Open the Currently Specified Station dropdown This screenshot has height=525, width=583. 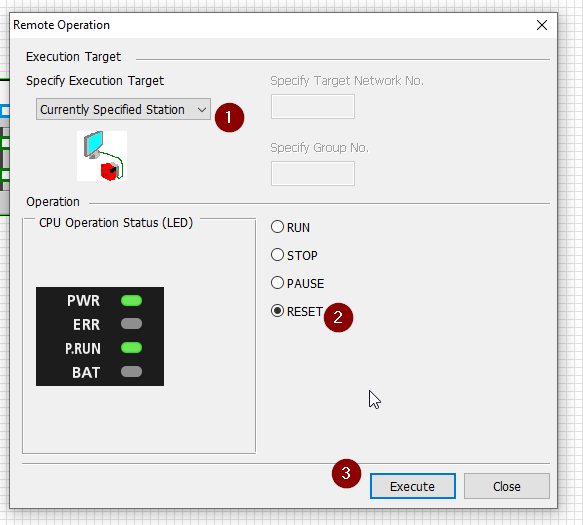(x=123, y=109)
